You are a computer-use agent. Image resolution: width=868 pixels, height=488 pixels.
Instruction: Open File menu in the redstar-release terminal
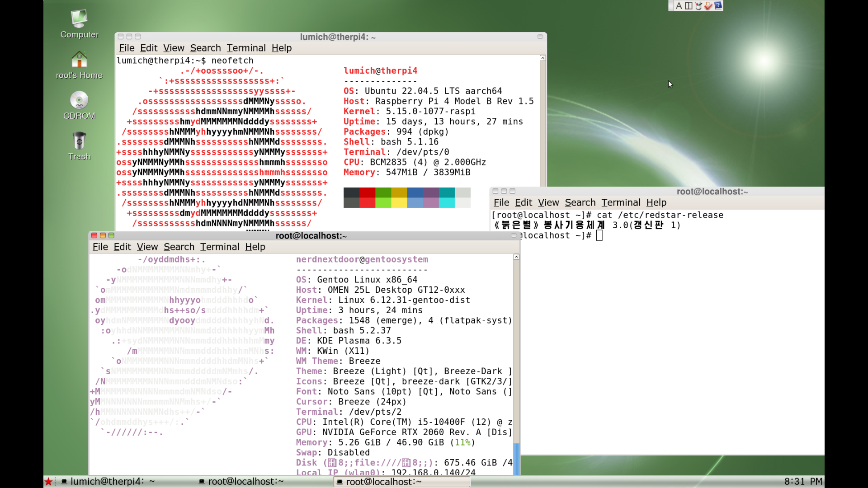pyautogui.click(x=501, y=202)
